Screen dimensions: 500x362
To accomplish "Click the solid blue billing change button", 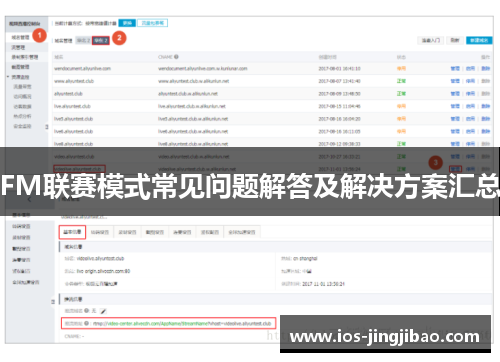I will tap(127, 23).
